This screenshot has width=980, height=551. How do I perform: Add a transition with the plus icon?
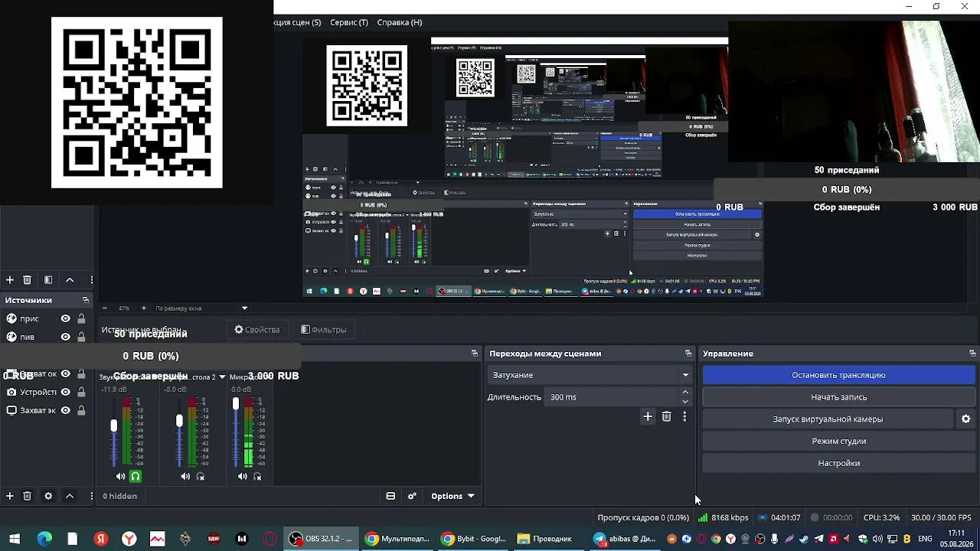pos(648,416)
